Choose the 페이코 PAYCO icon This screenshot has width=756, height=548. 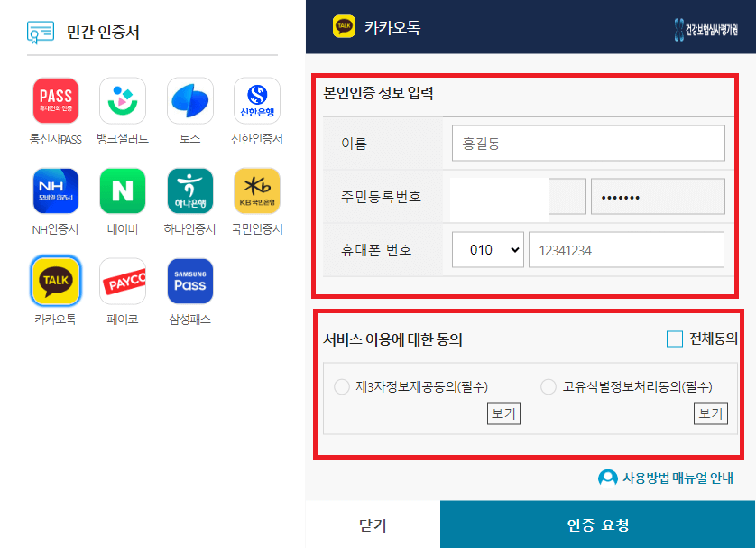click(123, 281)
